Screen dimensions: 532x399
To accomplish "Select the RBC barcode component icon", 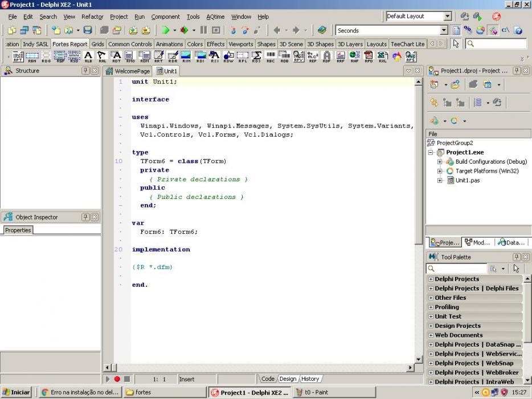I will [271, 56].
